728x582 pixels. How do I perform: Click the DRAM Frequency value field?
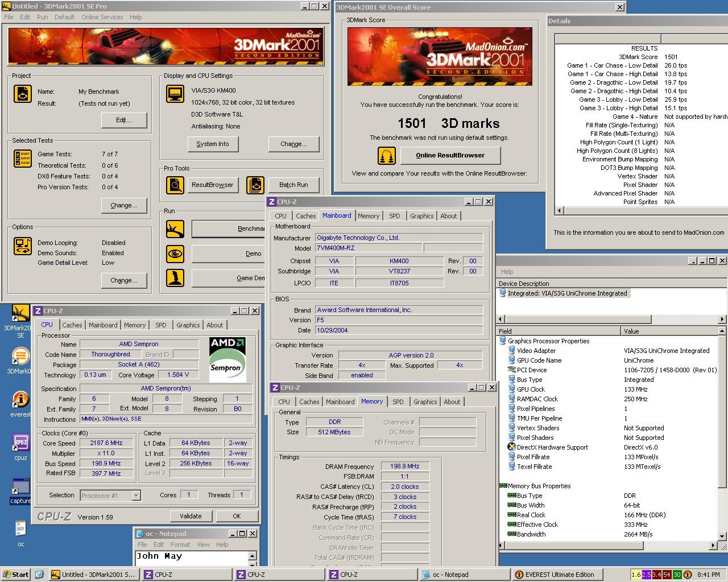(x=404, y=466)
